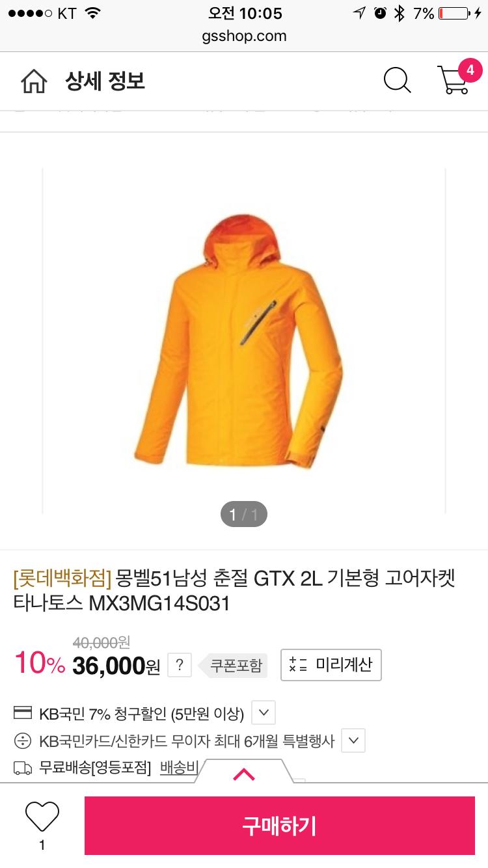Click the credit card icon beside KB국민
The height and width of the screenshot is (868, 488).
pyautogui.click(x=23, y=713)
